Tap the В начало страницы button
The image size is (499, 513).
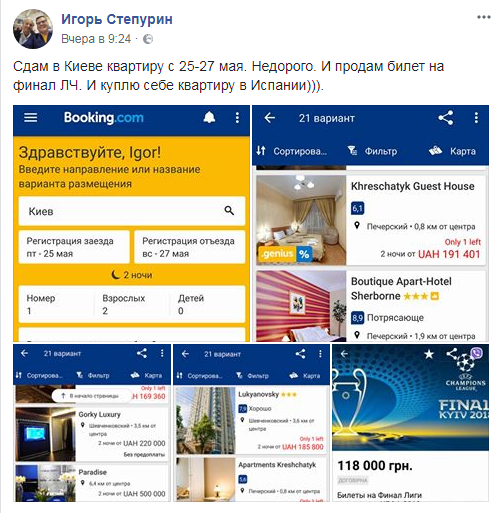(x=91, y=396)
